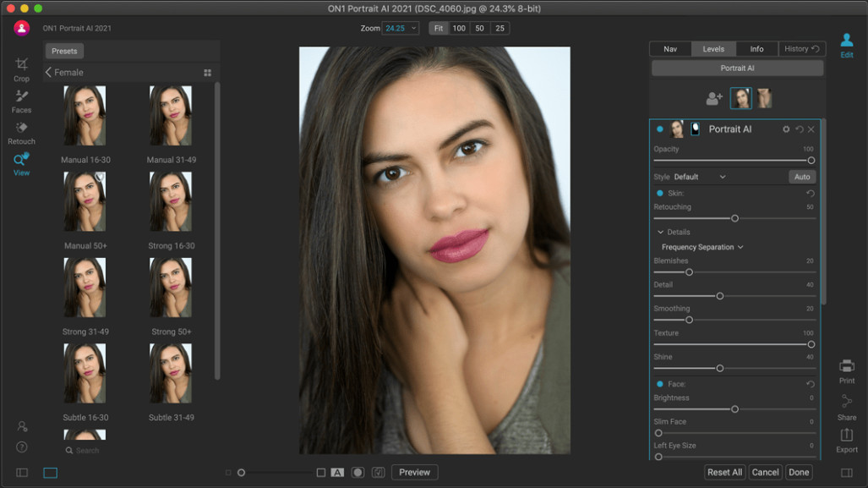Adjust the Texture slider handle

[x=811, y=344]
